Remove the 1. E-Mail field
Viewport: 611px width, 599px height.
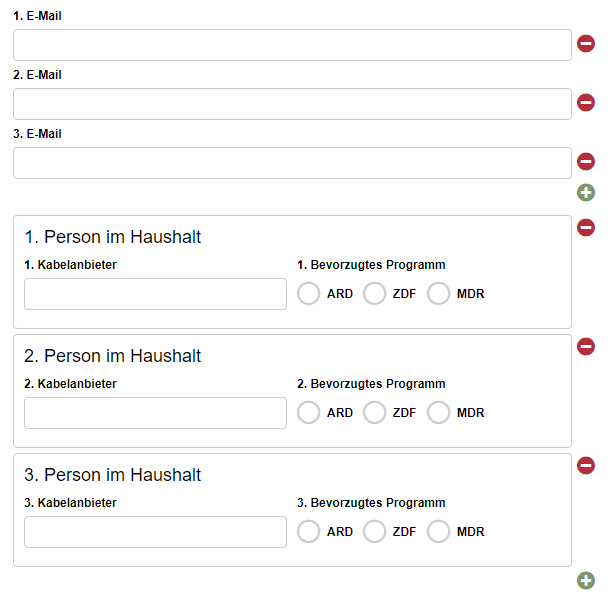(586, 43)
